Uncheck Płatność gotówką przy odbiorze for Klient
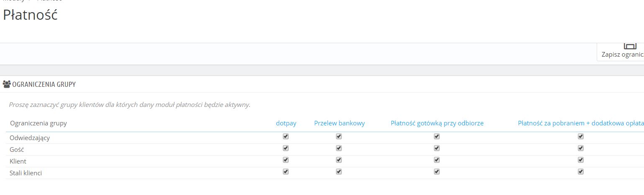The width and height of the screenshot is (644, 195). (x=437, y=160)
